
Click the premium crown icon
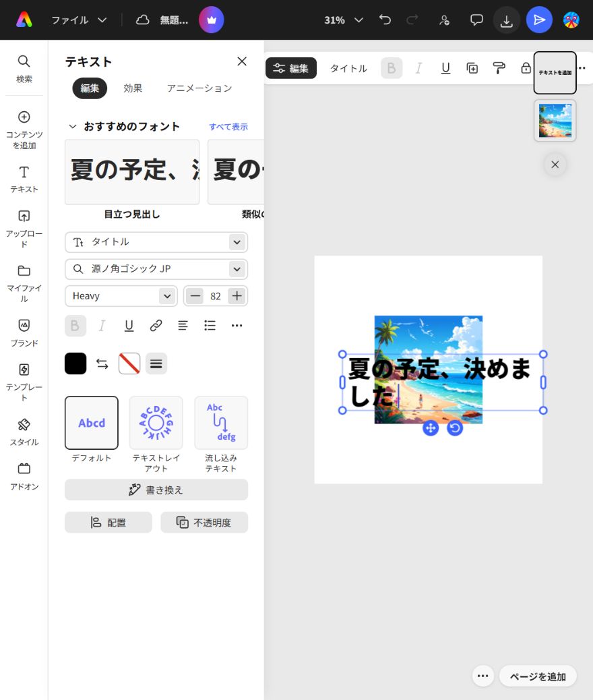211,20
